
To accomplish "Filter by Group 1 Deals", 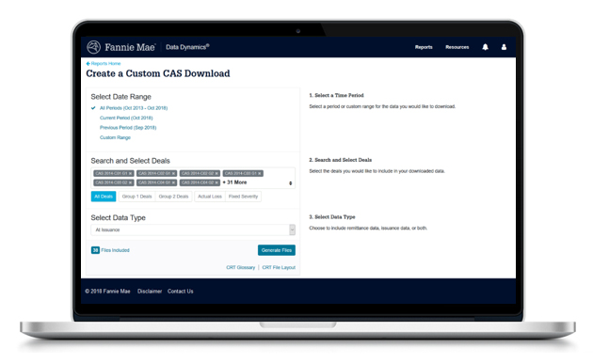I will pos(136,197).
